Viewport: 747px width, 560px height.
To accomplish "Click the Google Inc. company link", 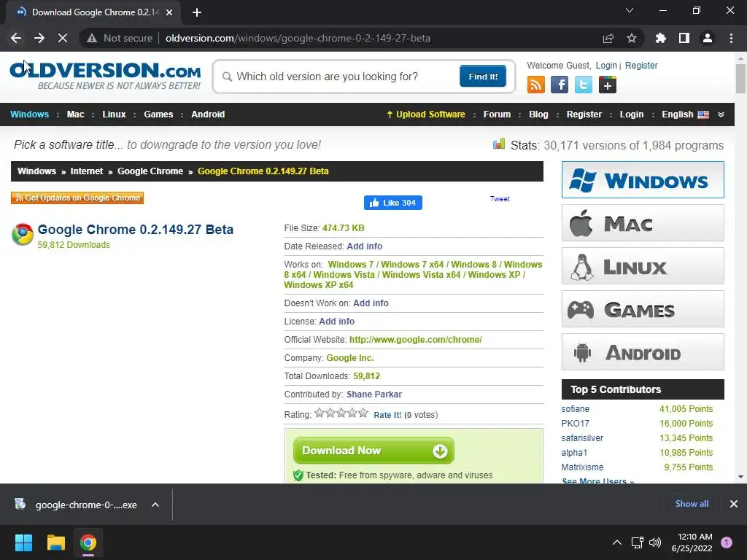I will click(350, 357).
